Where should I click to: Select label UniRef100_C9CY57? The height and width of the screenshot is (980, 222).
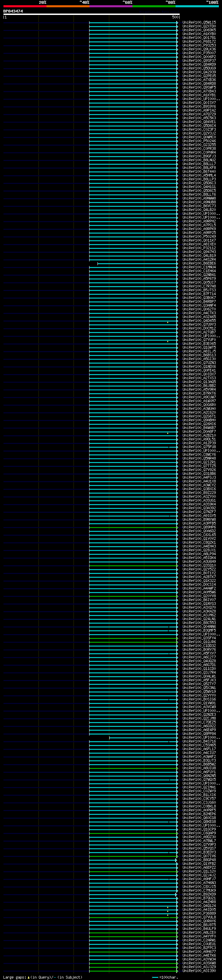pos(199,799)
